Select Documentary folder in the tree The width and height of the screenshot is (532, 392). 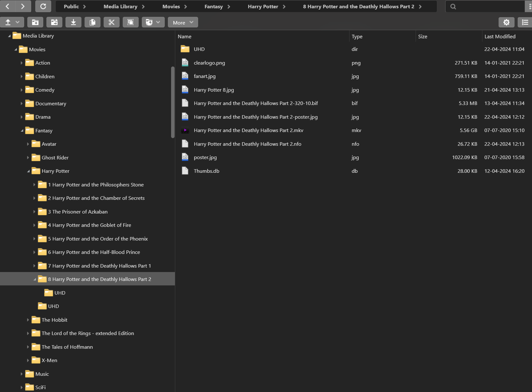click(x=51, y=103)
